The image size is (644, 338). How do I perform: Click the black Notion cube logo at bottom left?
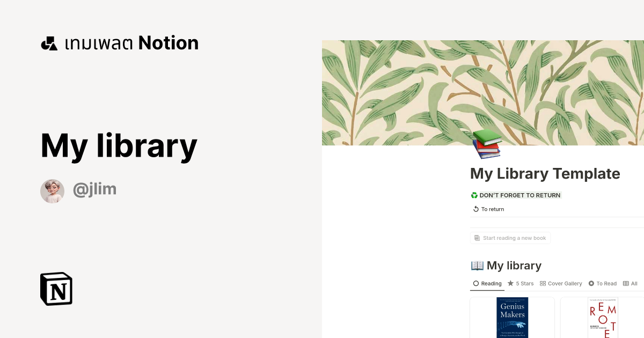coord(56,289)
